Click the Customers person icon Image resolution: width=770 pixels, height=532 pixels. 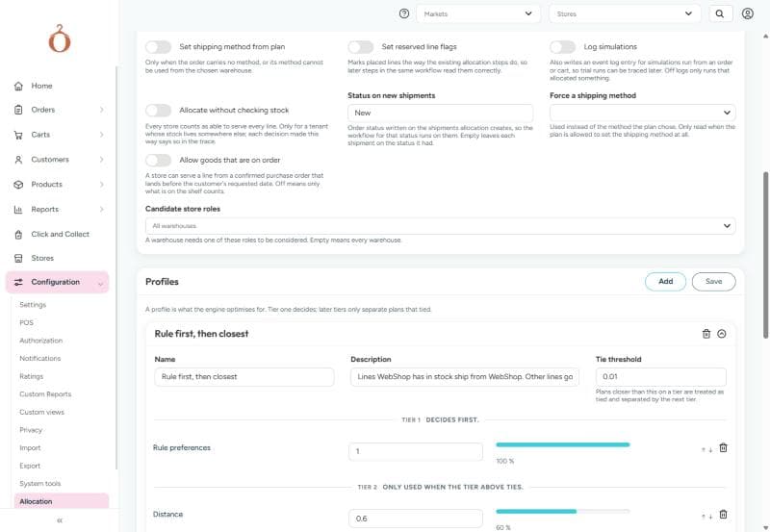click(x=18, y=160)
